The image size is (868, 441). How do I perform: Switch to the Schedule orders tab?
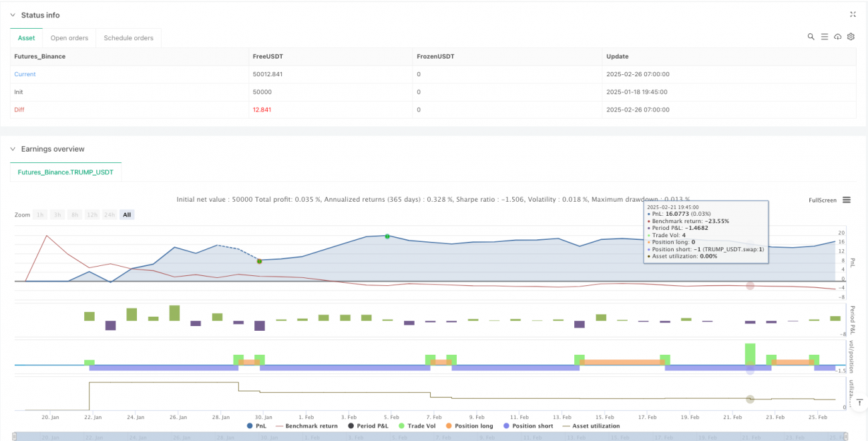[128, 38]
